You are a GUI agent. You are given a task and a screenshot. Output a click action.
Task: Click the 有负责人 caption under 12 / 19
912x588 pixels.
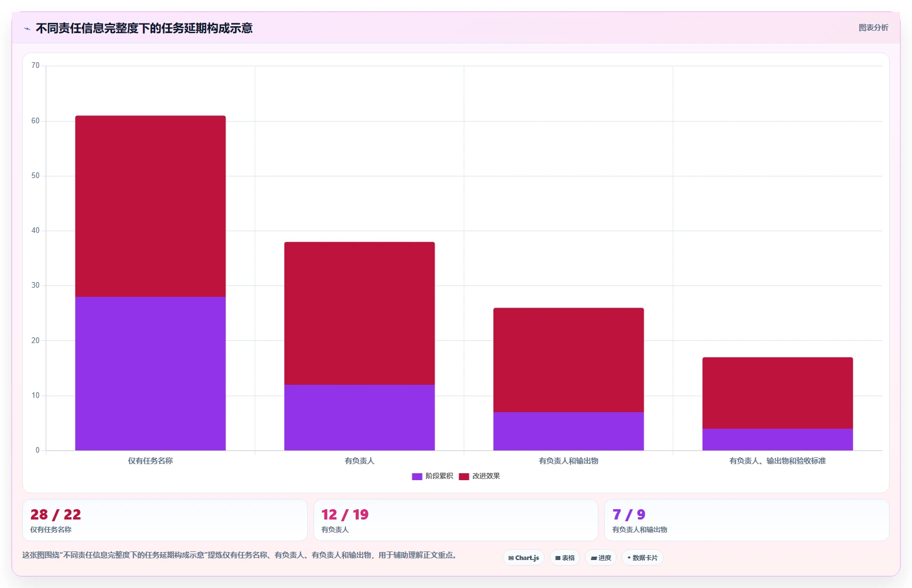point(335,530)
